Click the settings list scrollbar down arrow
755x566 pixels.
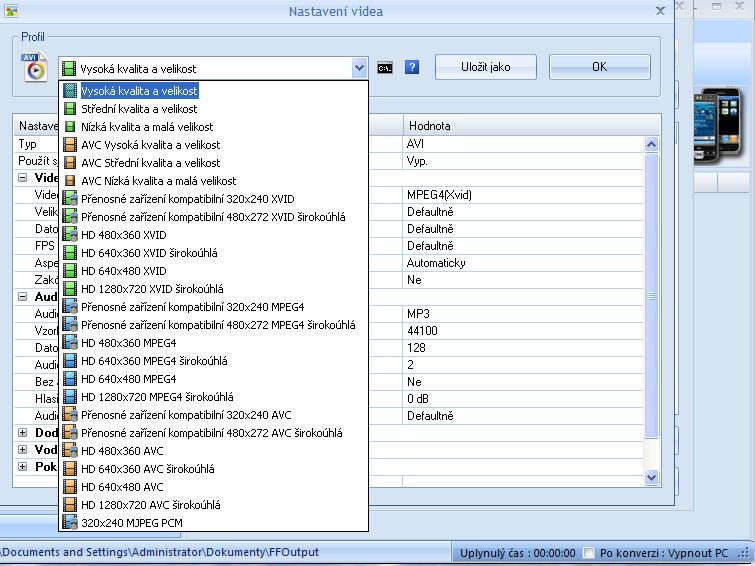652,478
